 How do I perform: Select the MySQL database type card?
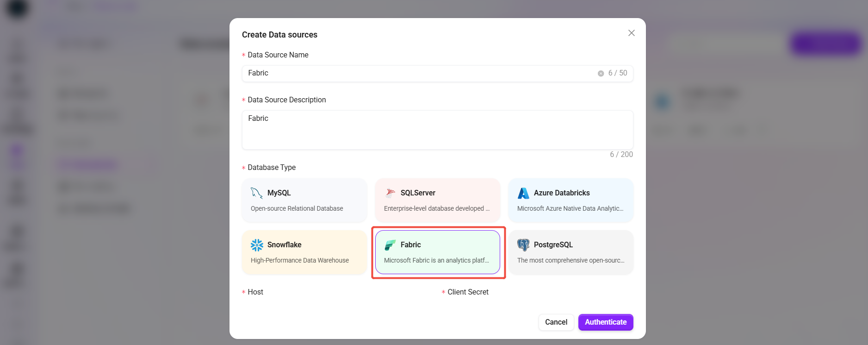click(304, 201)
